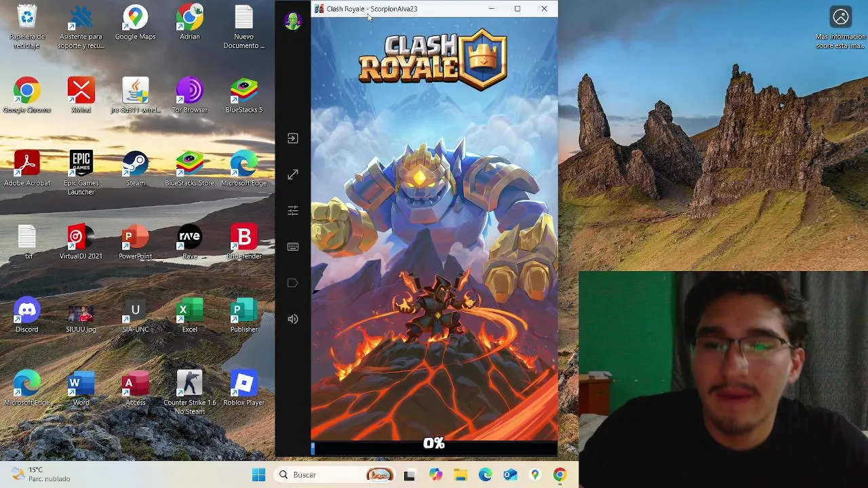
Task: Mute sound with the sidebar speaker icon
Action: point(293,319)
